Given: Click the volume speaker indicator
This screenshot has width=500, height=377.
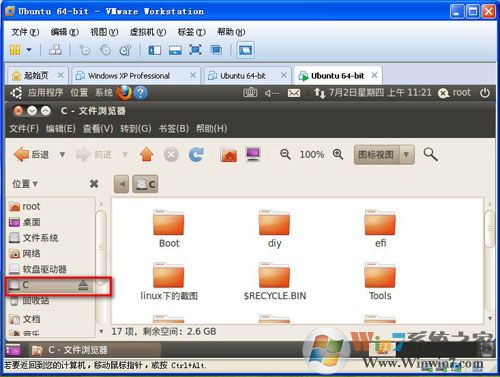Looking at the screenshot, I should pyautogui.click(x=272, y=93).
